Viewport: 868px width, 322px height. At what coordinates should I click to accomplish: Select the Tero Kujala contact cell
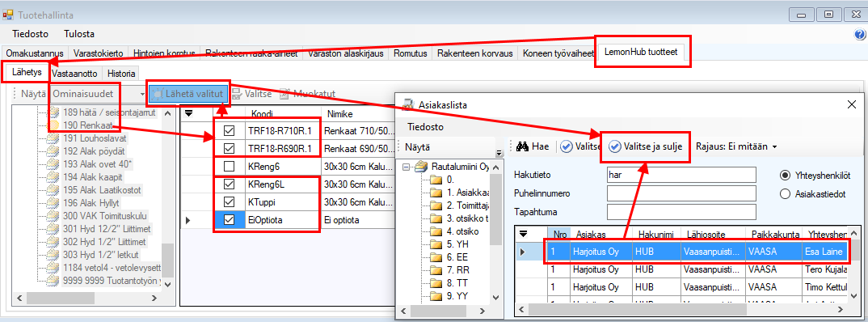pos(825,270)
